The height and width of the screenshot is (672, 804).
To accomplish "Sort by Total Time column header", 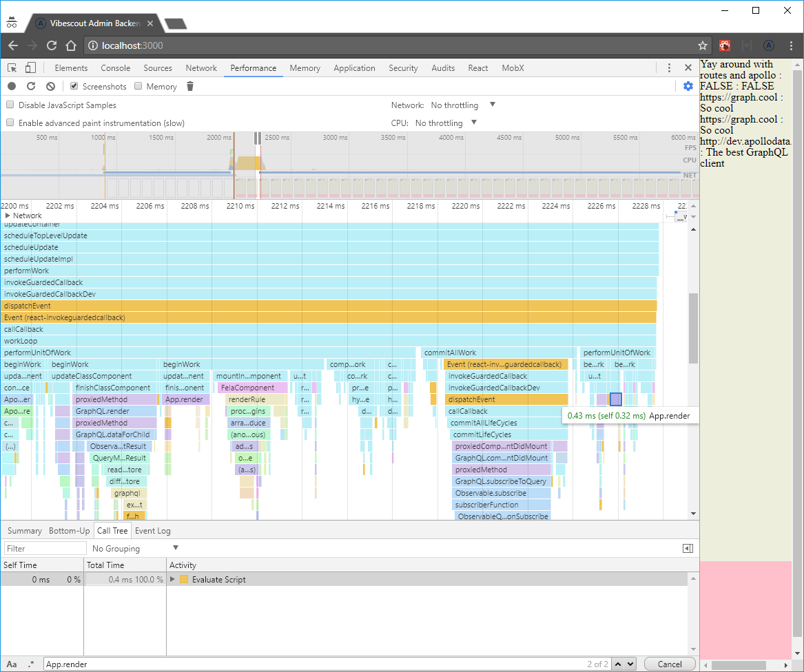I will pos(125,565).
